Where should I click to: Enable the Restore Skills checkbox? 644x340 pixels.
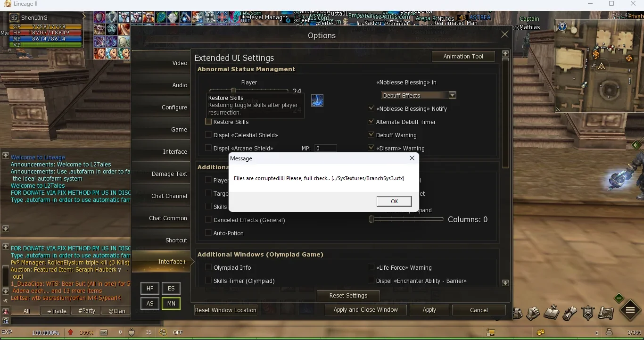point(208,122)
